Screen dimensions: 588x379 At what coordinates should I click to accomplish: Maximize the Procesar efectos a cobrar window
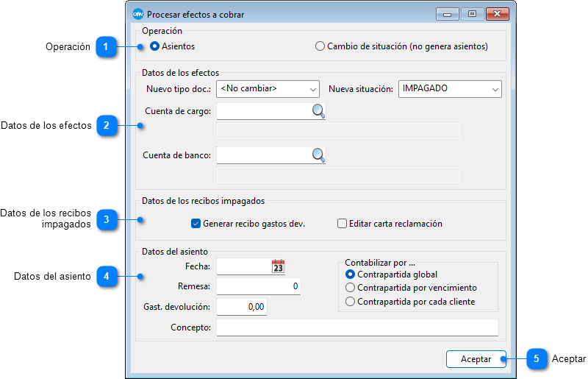[472, 14]
